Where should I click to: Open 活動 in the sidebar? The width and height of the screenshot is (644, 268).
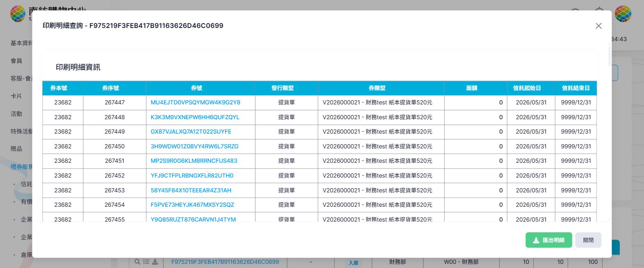click(x=16, y=114)
